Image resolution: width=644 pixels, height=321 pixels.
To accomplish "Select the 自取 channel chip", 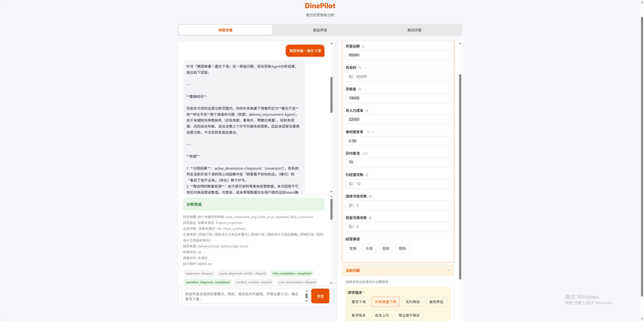I will click(x=386, y=249).
